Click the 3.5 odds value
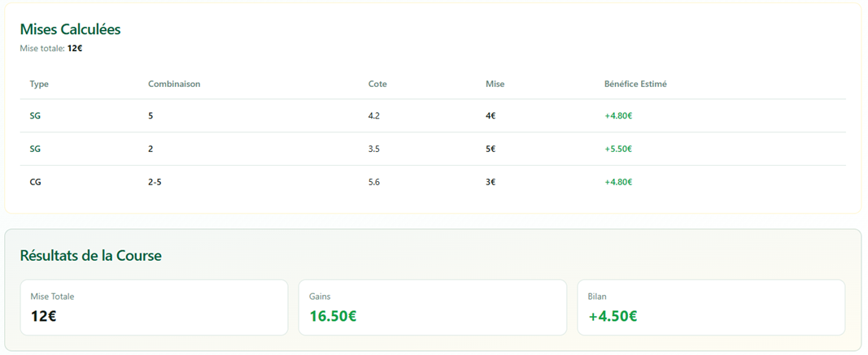 [x=374, y=149]
